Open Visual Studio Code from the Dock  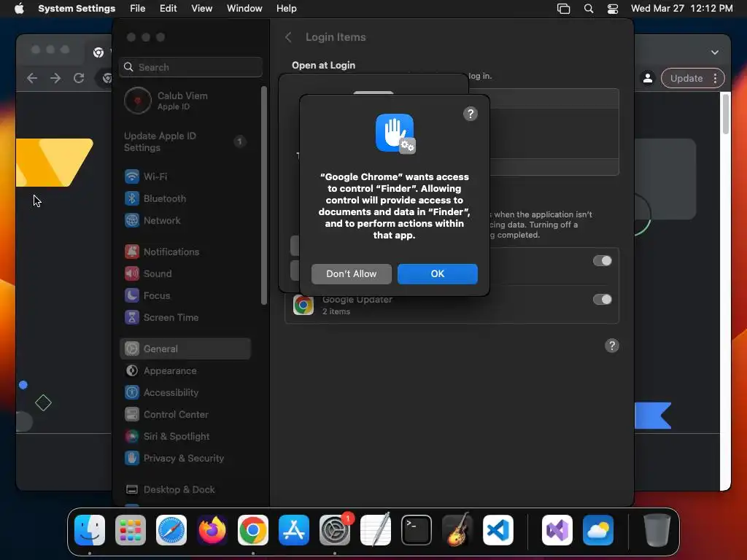point(498,530)
